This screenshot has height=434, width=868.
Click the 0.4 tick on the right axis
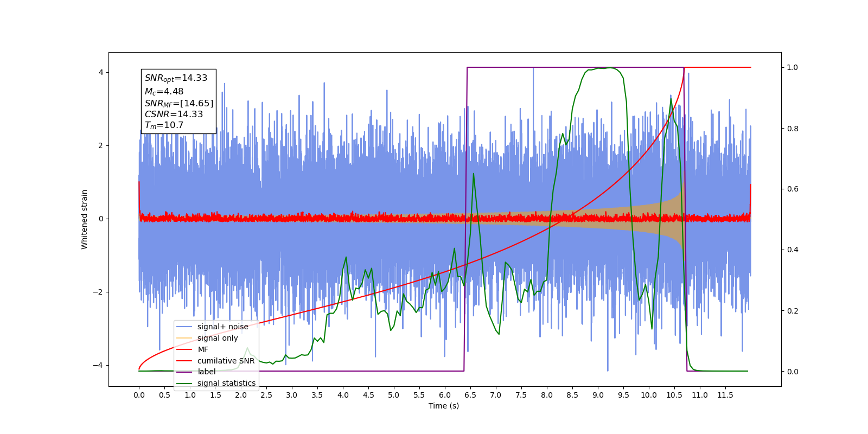[x=793, y=250]
